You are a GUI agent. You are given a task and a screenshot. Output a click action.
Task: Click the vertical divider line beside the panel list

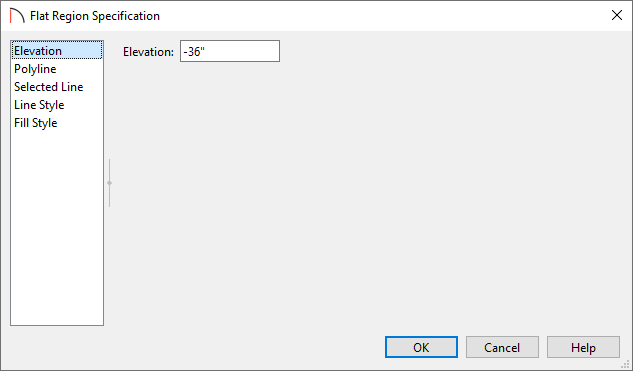coord(109,183)
